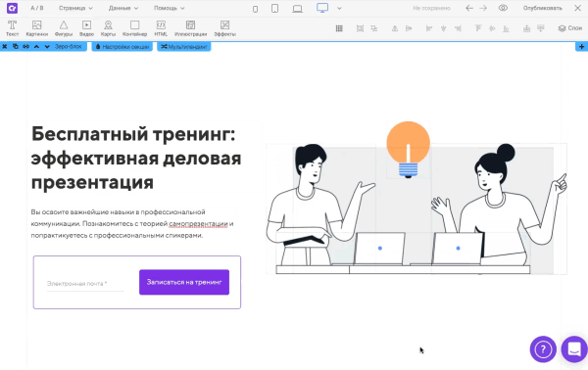
Task: Open the Страница dropdown menu
Action: (75, 8)
